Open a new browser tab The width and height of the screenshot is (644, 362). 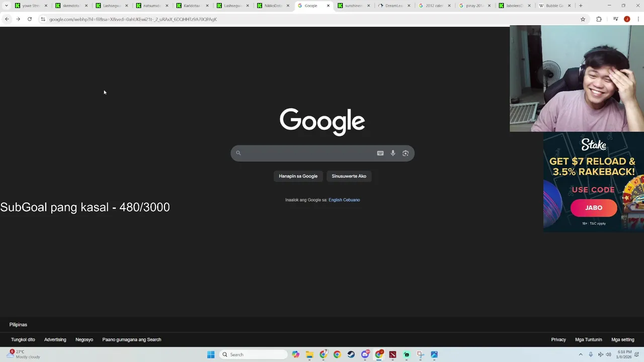click(x=581, y=6)
